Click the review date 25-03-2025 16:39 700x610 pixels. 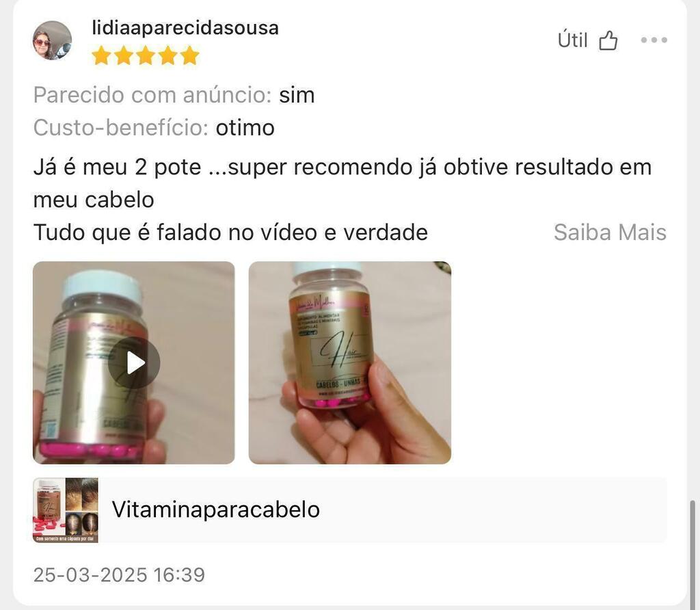click(x=119, y=574)
